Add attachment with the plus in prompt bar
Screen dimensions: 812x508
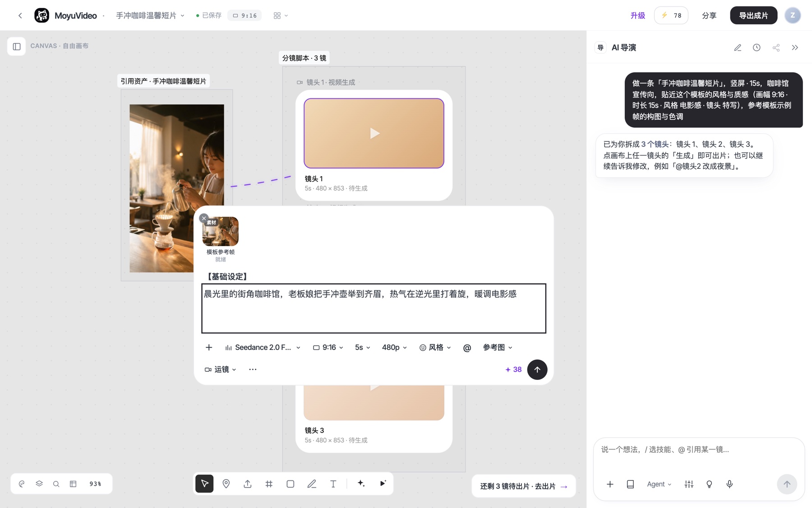pos(209,347)
